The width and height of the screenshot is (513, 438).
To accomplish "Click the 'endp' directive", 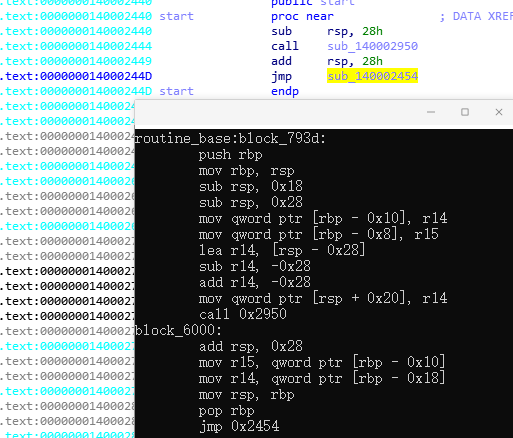I will [285, 91].
